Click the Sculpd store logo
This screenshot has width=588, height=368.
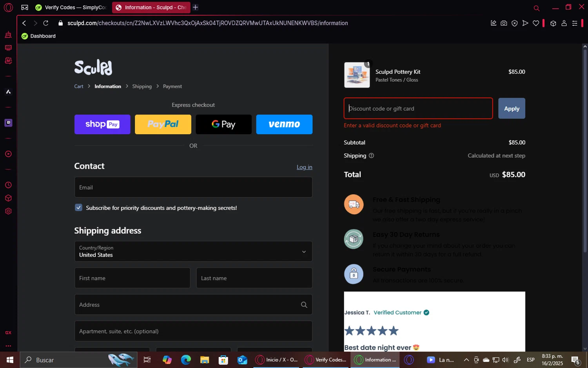coord(93,67)
